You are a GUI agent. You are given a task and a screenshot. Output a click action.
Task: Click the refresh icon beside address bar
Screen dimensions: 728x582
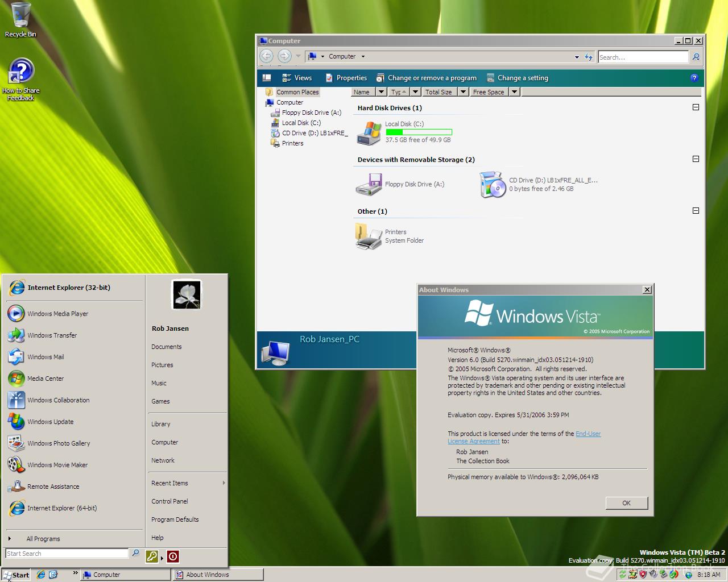(588, 57)
